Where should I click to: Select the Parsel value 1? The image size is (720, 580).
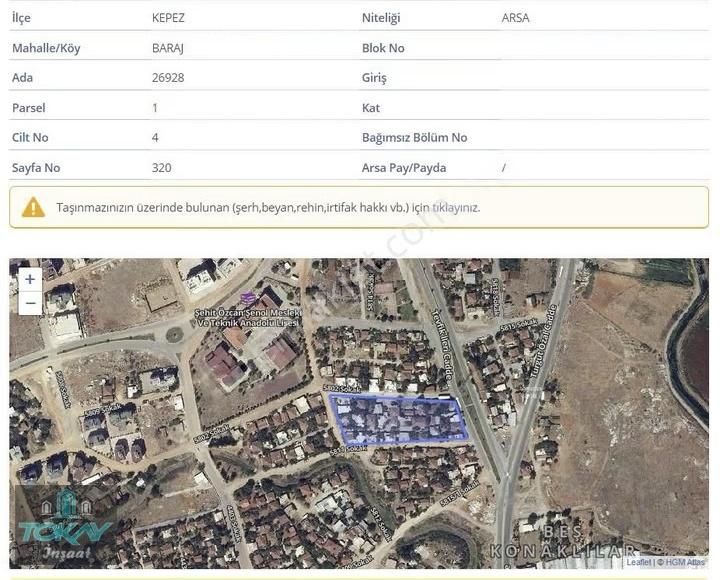[155, 108]
